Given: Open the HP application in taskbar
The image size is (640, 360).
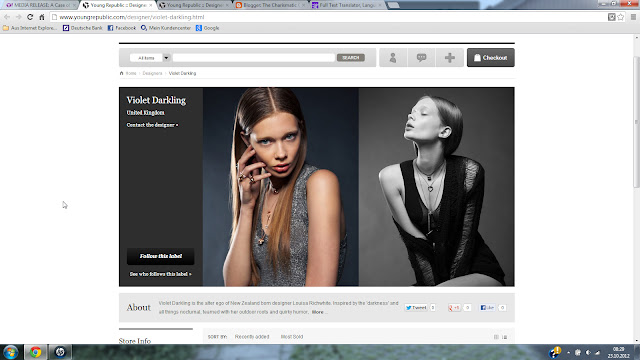Looking at the screenshot, I should click(x=60, y=352).
